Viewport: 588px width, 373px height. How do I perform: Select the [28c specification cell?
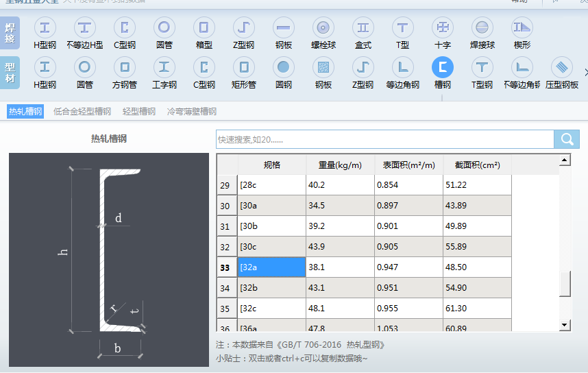click(x=271, y=185)
